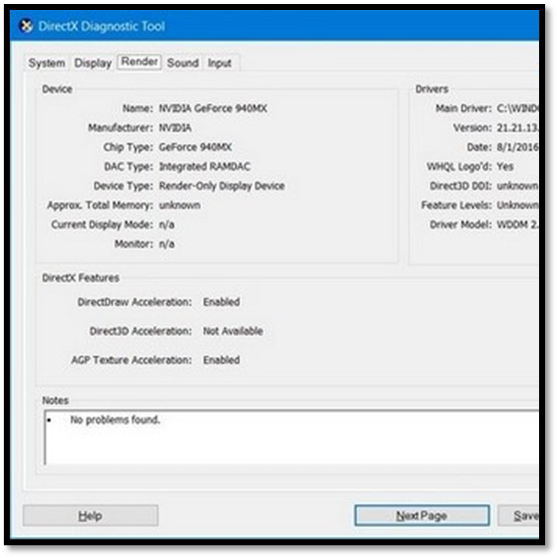Click the Render-Only Display Device value
This screenshot has width=558, height=558.
(222, 186)
